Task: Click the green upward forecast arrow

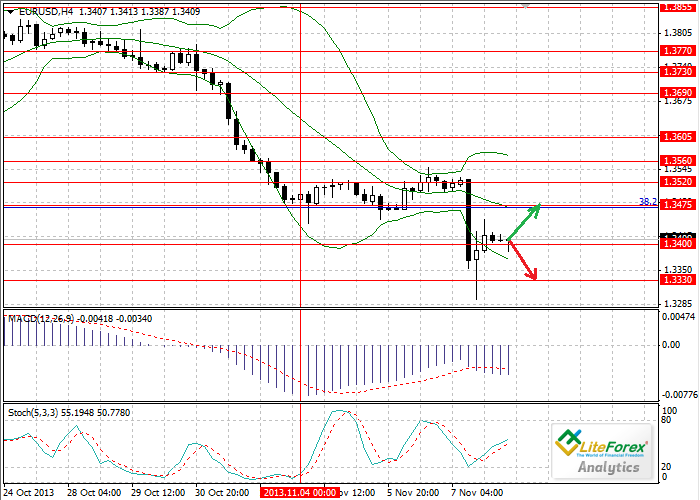Action: tap(524, 222)
